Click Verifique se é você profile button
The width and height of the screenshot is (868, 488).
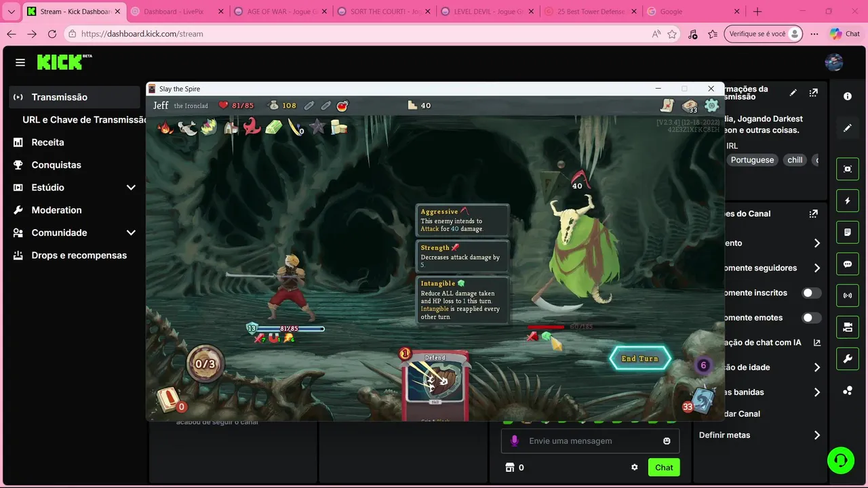click(x=764, y=34)
